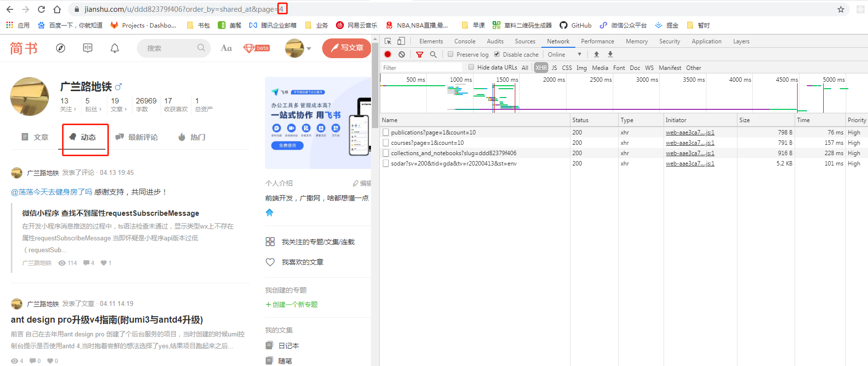
Task: Switch to the 文章 tab
Action: point(35,137)
